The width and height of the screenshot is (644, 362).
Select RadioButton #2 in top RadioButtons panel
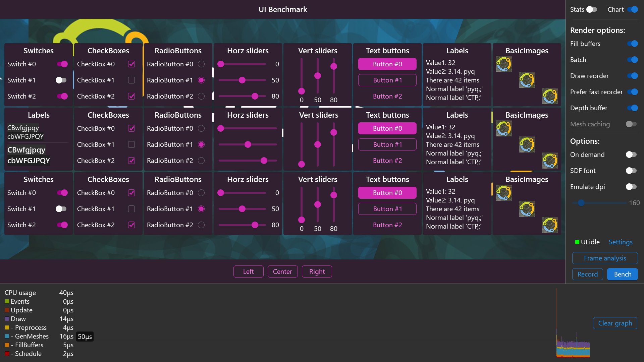[x=201, y=96]
